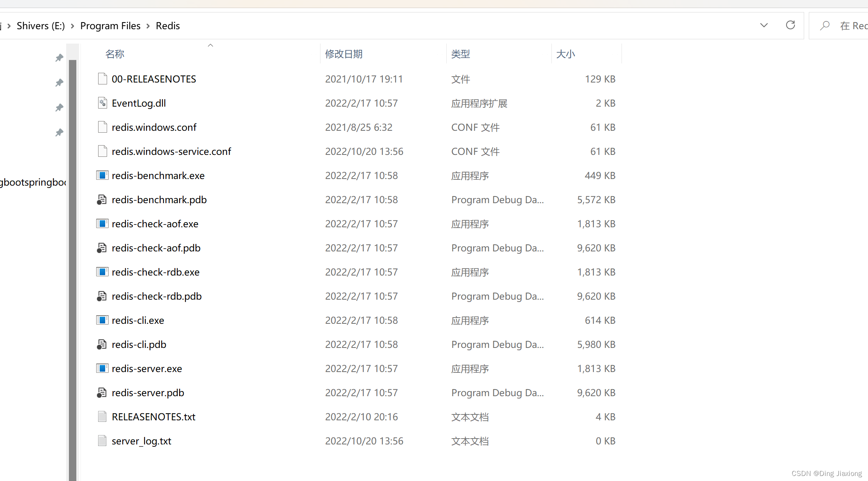Sort by 大小 column header
Screen dimensions: 868x481
pos(566,54)
